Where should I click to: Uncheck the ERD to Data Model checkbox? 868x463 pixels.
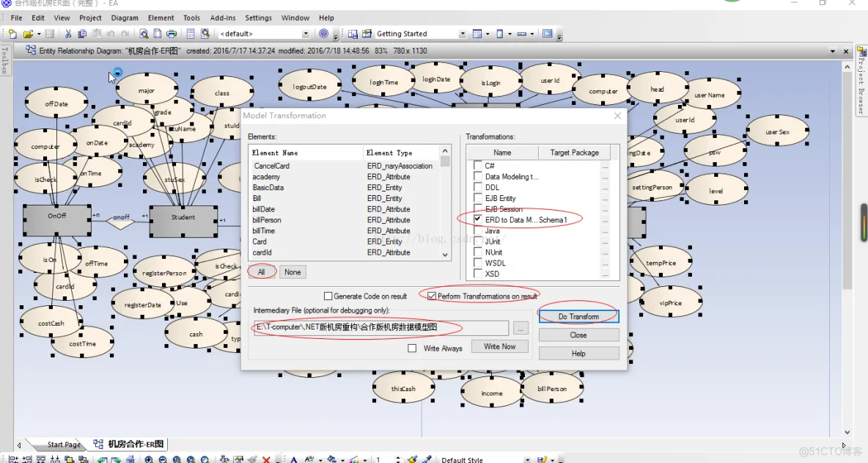pos(478,220)
